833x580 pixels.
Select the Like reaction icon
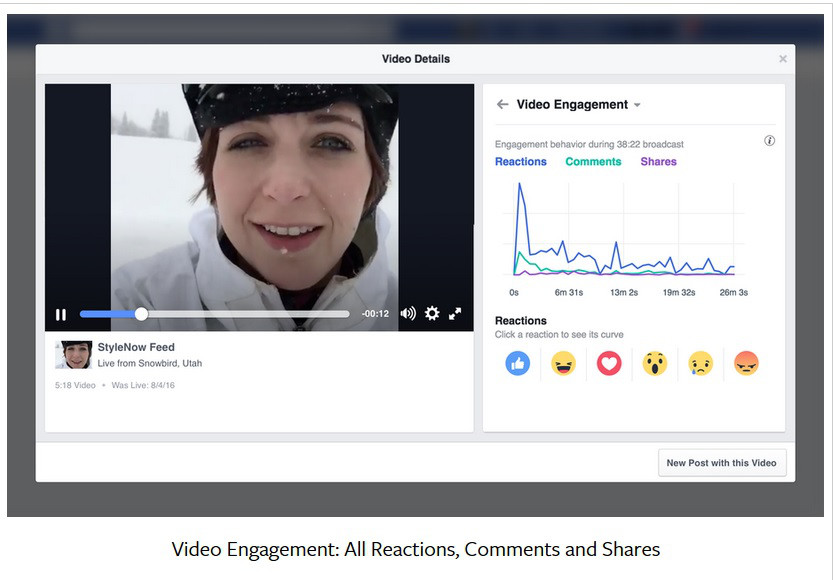(x=517, y=364)
